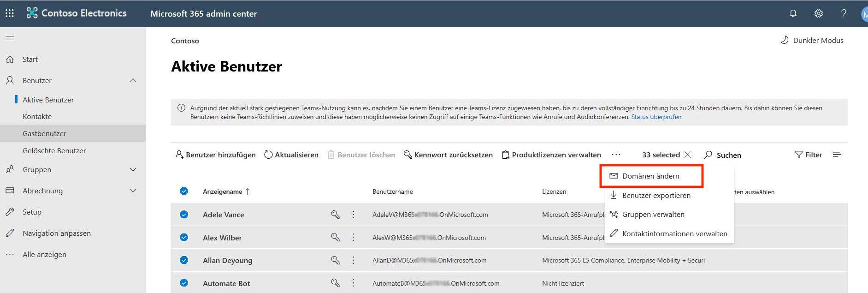This screenshot has width=868, height=293.
Task: Clear the 33 selected users
Action: pyautogui.click(x=688, y=155)
